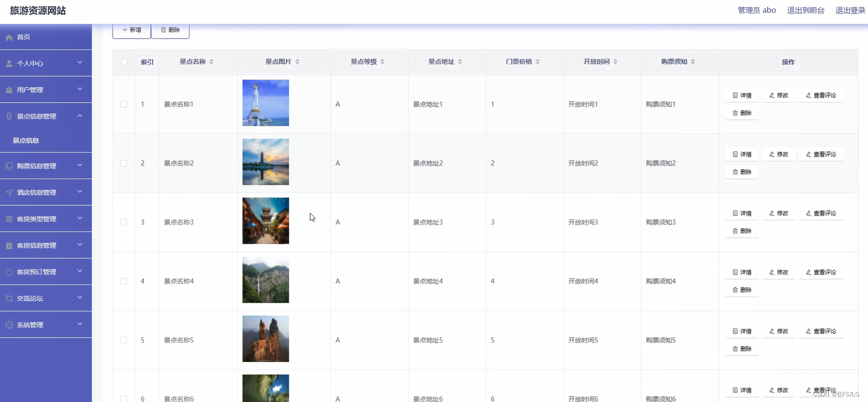Open the 首页 menu item
The height and width of the screenshot is (402, 868).
[46, 37]
